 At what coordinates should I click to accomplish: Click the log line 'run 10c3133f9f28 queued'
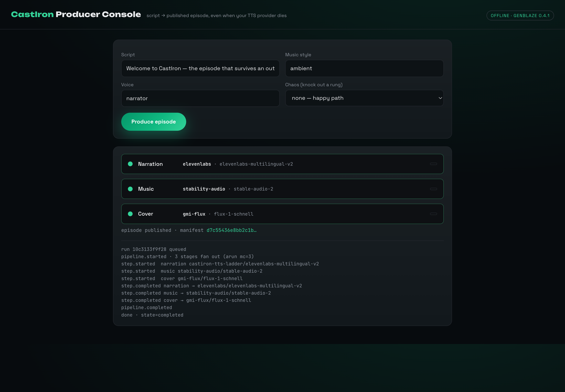click(153, 249)
